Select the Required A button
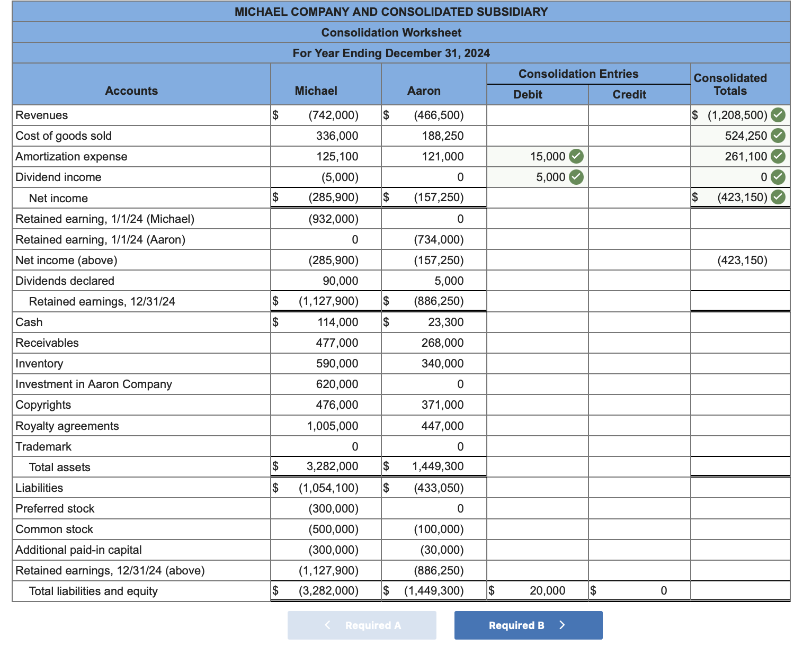This screenshot has width=812, height=647. [x=362, y=625]
